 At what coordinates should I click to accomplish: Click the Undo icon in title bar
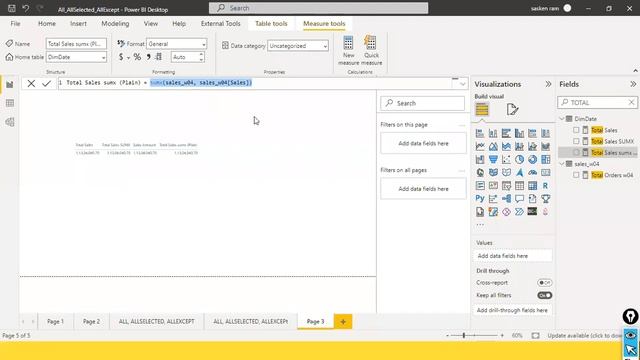[x=26, y=8]
